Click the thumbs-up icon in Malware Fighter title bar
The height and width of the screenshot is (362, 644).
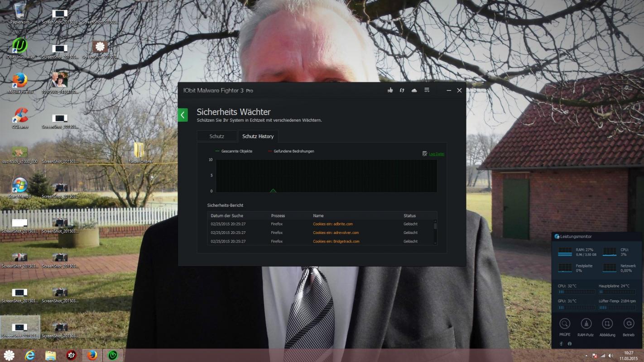(x=390, y=90)
